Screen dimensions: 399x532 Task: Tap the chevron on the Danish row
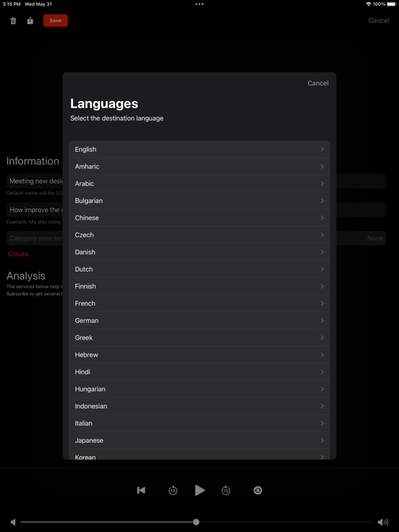(x=322, y=252)
